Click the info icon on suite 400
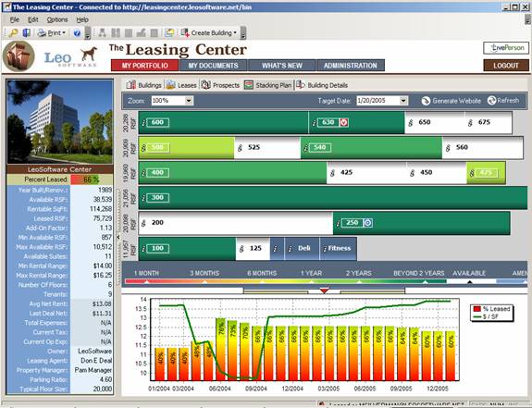Viewport: 532px width, 408px height. [143, 173]
